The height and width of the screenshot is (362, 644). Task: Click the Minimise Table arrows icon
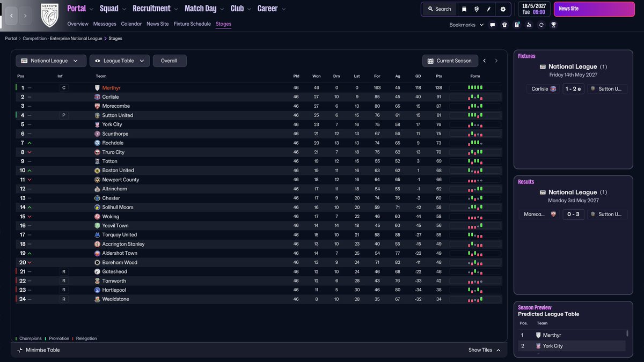pos(20,350)
